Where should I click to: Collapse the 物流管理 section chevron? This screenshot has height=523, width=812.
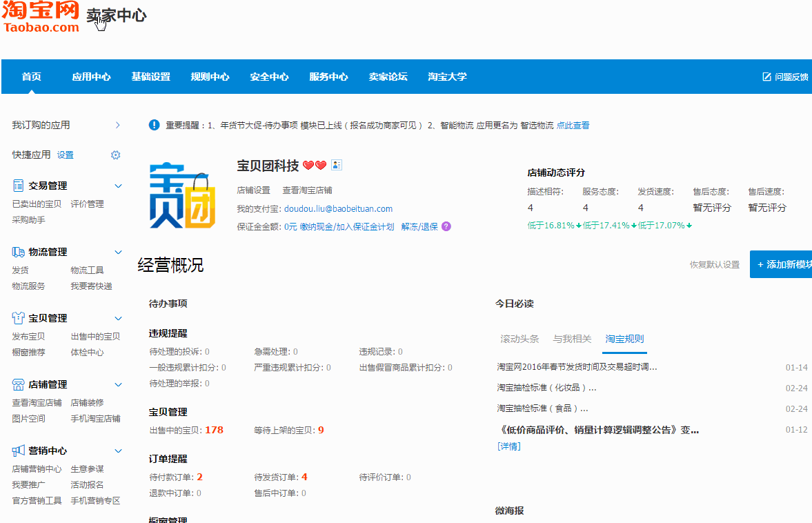118,252
